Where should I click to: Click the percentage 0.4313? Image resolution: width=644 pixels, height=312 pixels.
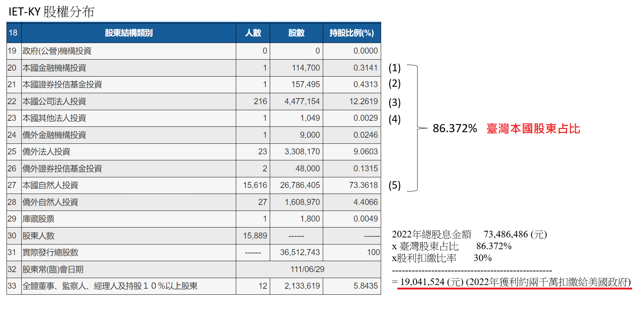(366, 85)
